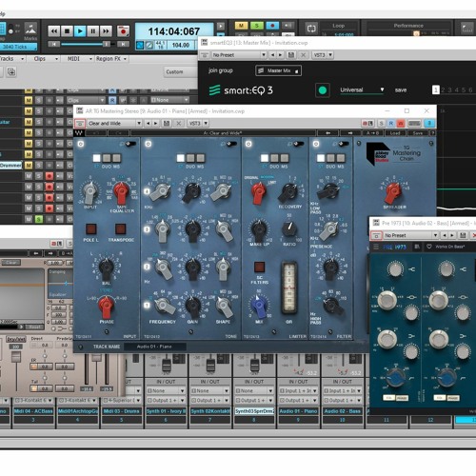Click the Waves Load button
This screenshot has width=476, height=476.
pyautogui.click(x=395, y=133)
